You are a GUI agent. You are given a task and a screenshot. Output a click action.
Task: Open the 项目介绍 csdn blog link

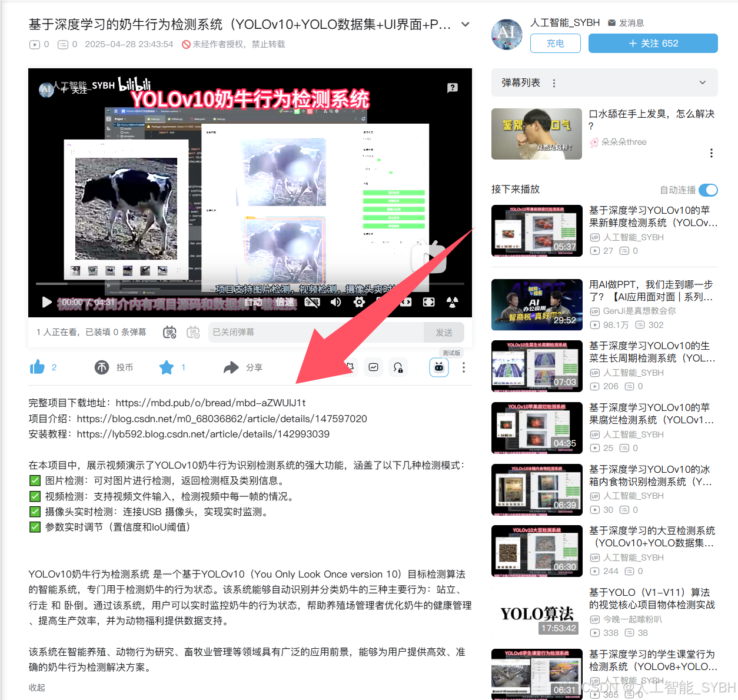(222, 419)
